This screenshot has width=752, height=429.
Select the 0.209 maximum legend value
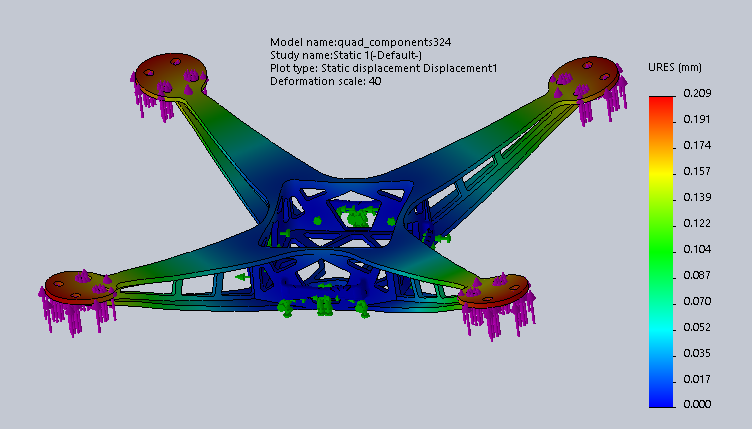pos(697,93)
